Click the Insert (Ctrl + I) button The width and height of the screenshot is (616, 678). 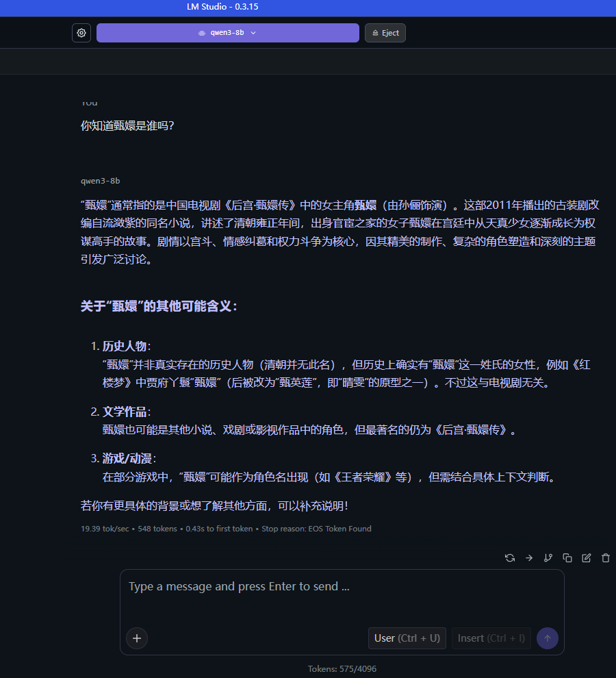coord(491,638)
